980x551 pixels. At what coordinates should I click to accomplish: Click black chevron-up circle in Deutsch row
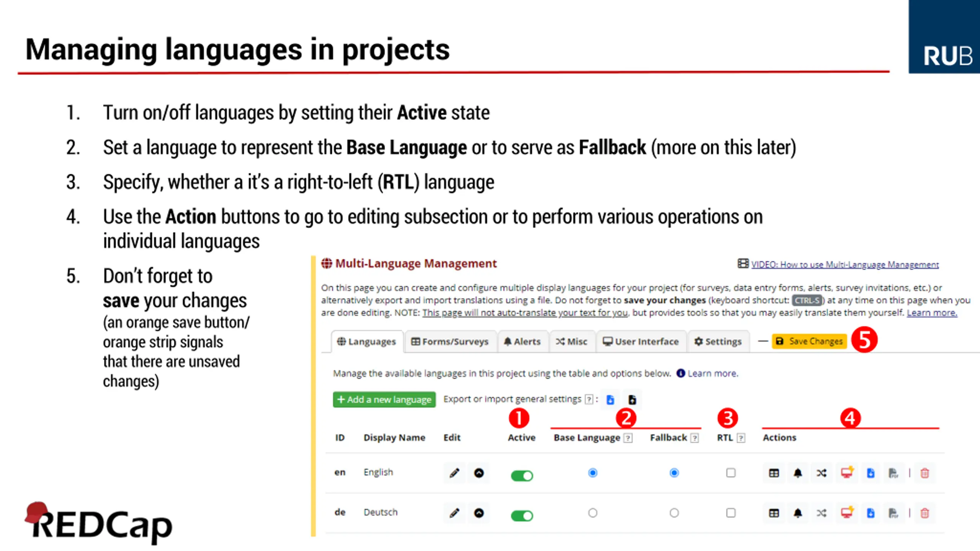[x=479, y=513]
